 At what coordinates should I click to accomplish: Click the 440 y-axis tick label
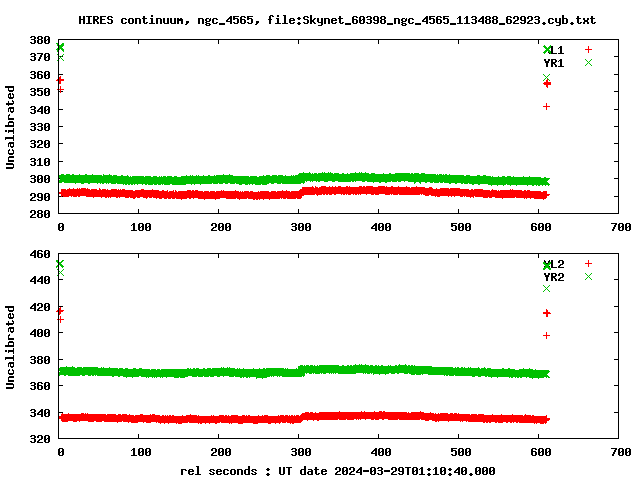click(x=40, y=280)
